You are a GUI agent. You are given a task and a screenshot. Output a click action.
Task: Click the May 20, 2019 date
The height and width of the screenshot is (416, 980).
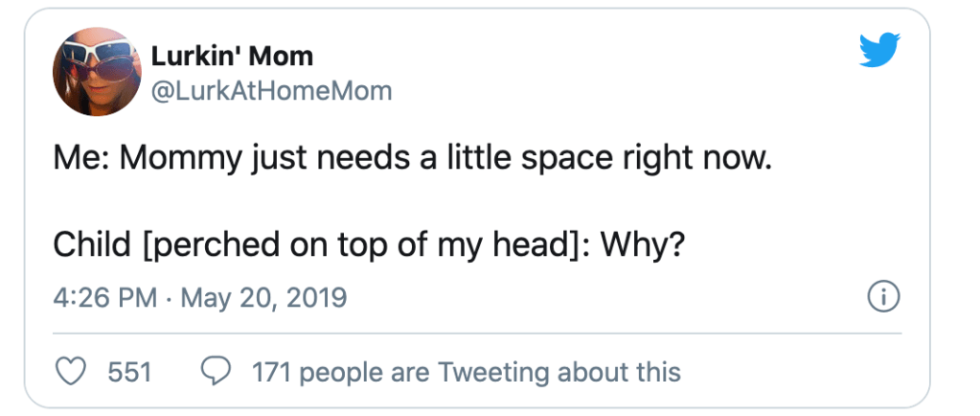262,299
